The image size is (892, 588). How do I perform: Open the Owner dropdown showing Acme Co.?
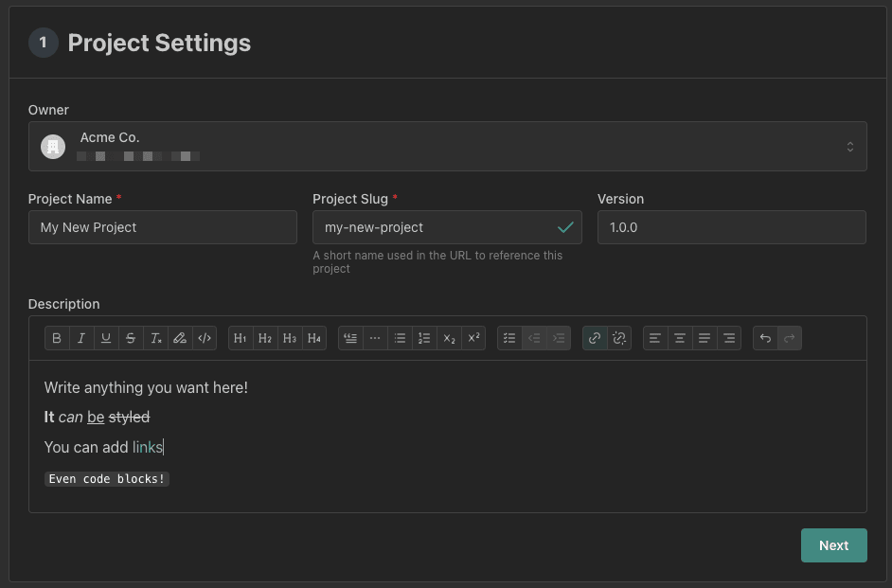pyautogui.click(x=447, y=147)
